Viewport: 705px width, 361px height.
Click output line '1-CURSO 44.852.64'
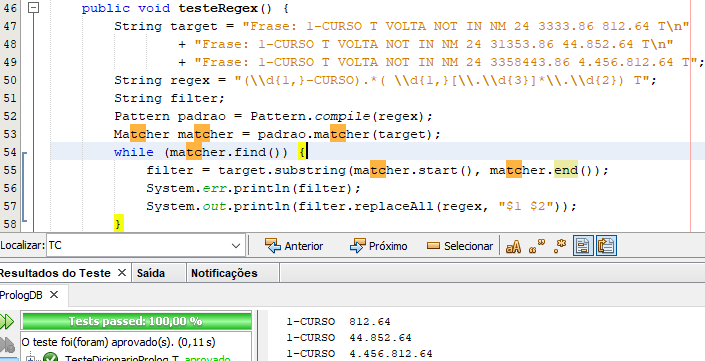pos(348,338)
